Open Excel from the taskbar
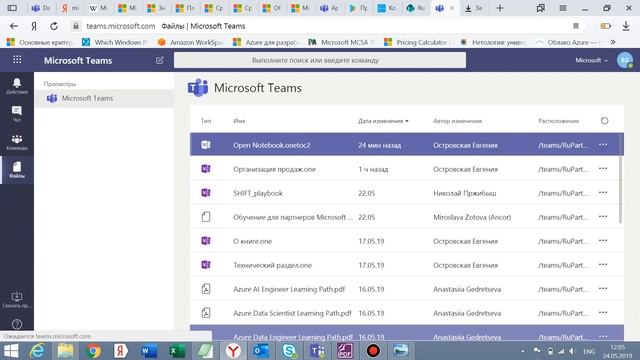Viewport: 640px width, 360px height. [177, 351]
